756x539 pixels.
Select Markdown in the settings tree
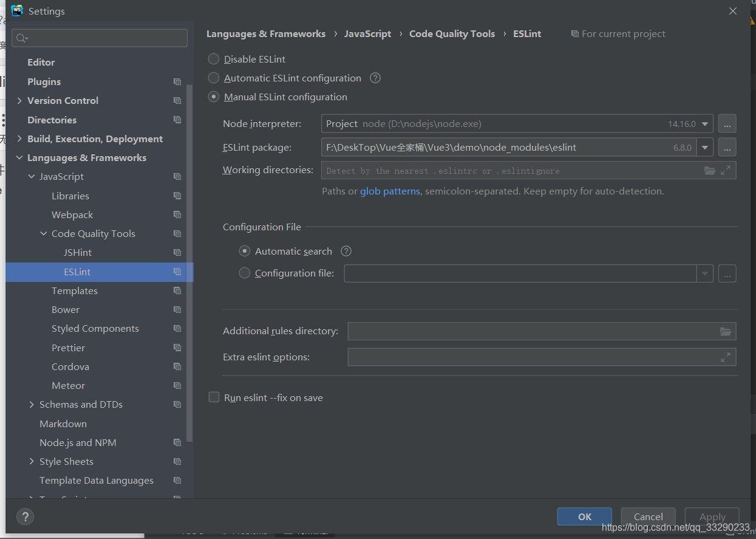(63, 424)
